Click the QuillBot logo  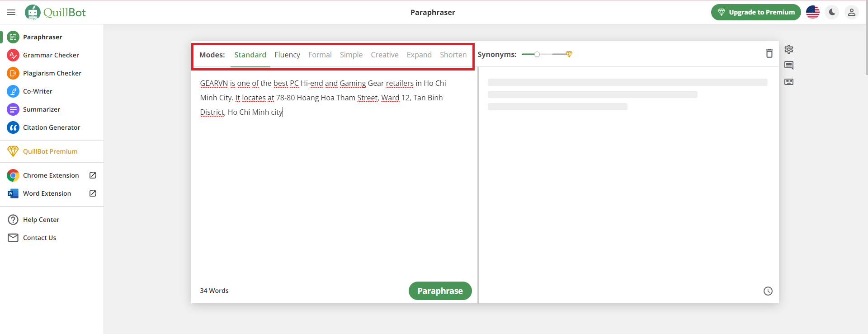tap(55, 12)
